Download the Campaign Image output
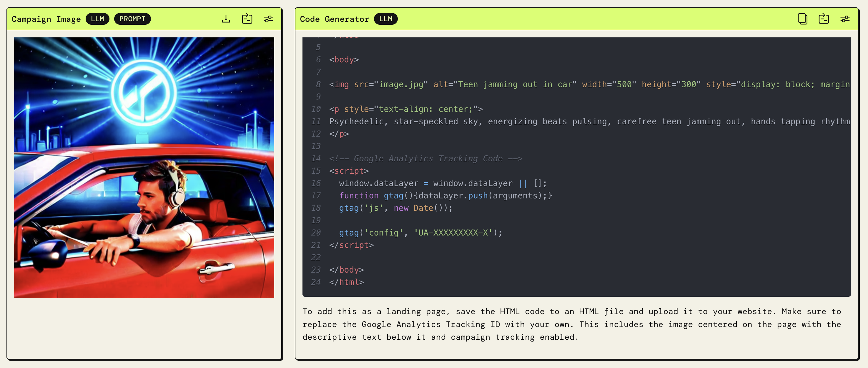The width and height of the screenshot is (868, 368). (x=226, y=19)
